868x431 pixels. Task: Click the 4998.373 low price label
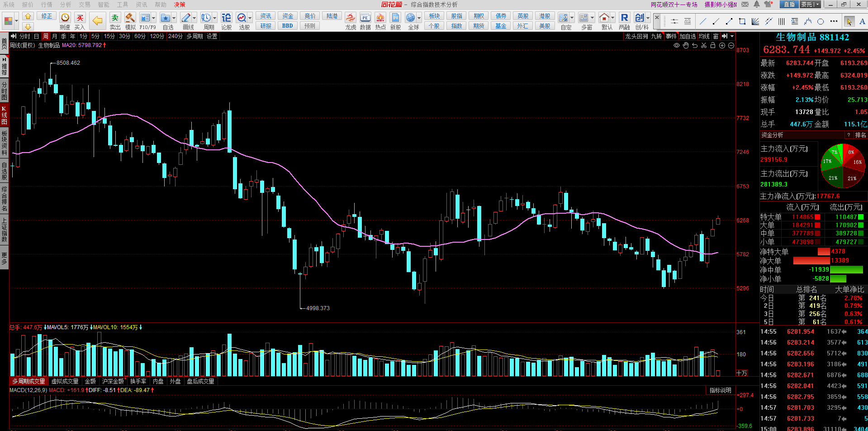[318, 308]
